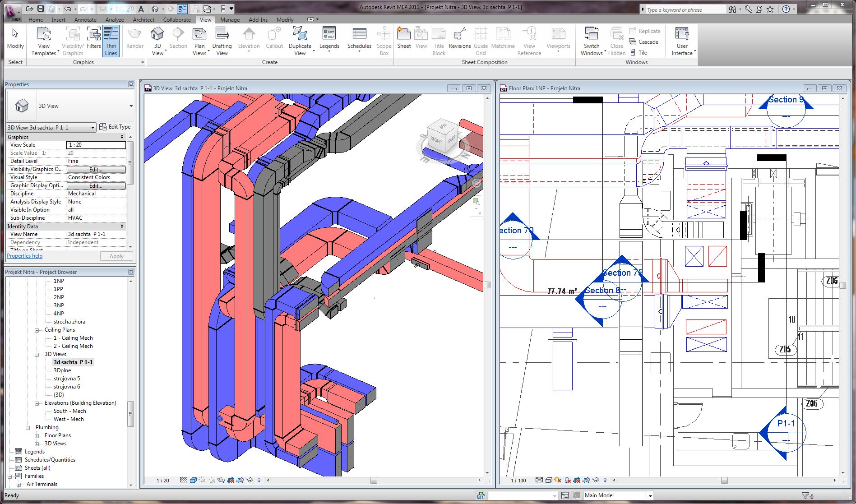Open the Annotate ribbon tab
This screenshot has width=856, height=504.
pyautogui.click(x=85, y=20)
